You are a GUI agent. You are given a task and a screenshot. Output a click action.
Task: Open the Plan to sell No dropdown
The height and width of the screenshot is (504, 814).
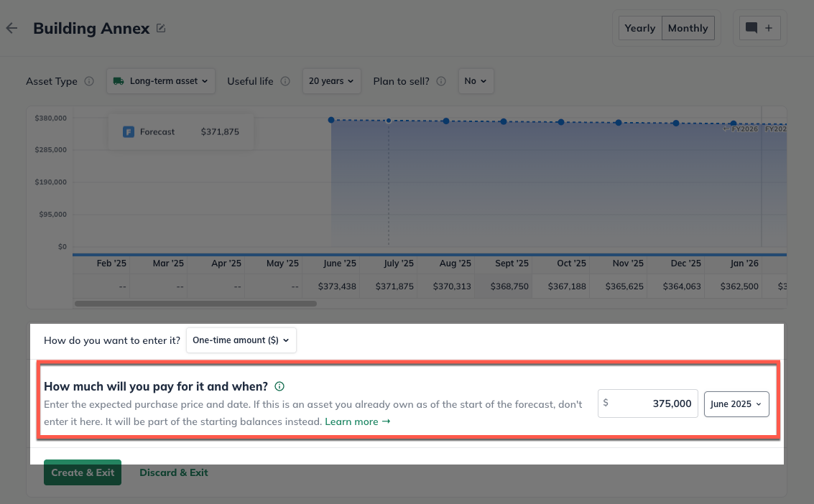(x=476, y=81)
